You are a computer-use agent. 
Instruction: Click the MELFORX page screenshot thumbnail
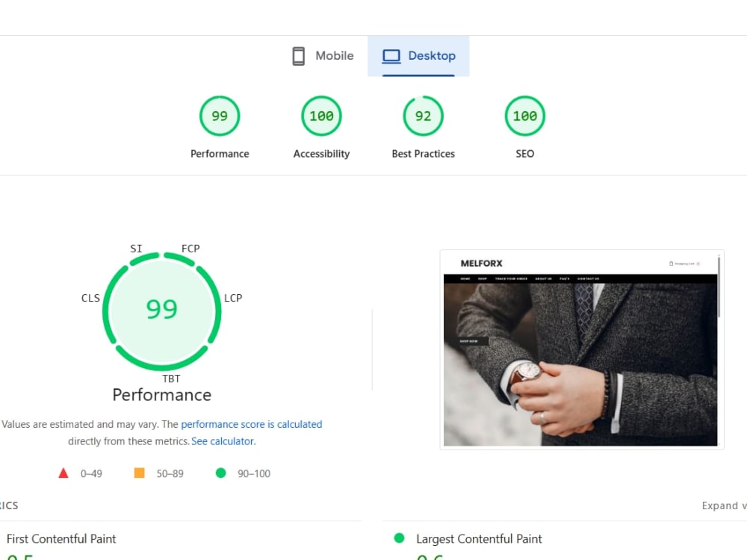point(582,349)
